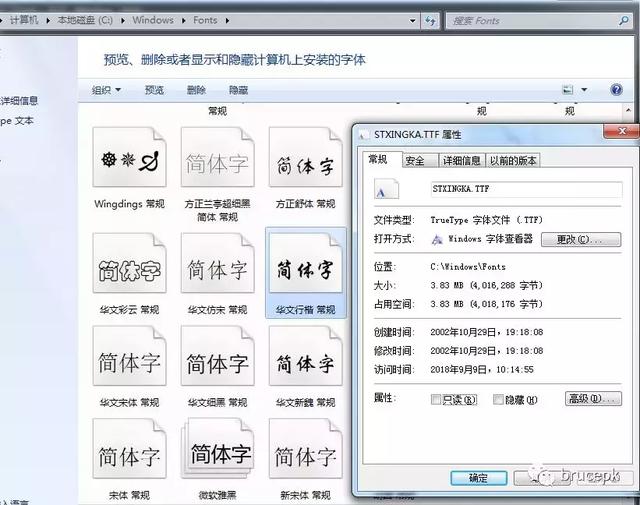Close the STXINGKA.TTF 属性 dialog
640x505 pixels.
pyautogui.click(x=622, y=131)
